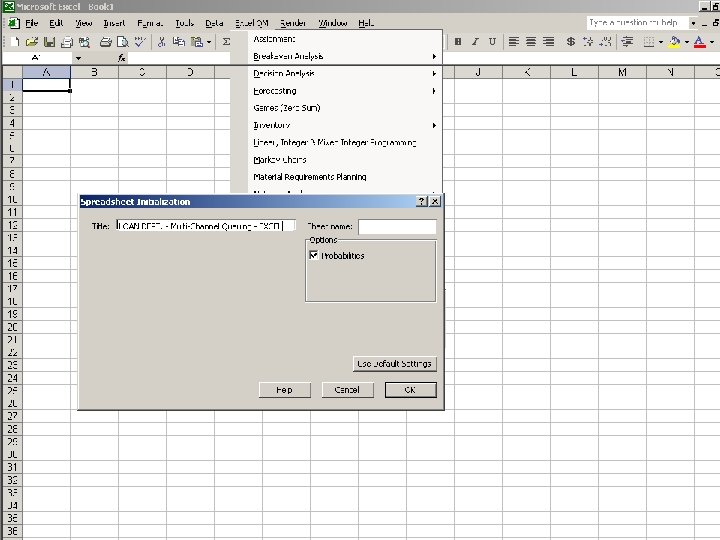Toggle Bold formatting
The width and height of the screenshot is (720, 540).
458,42
